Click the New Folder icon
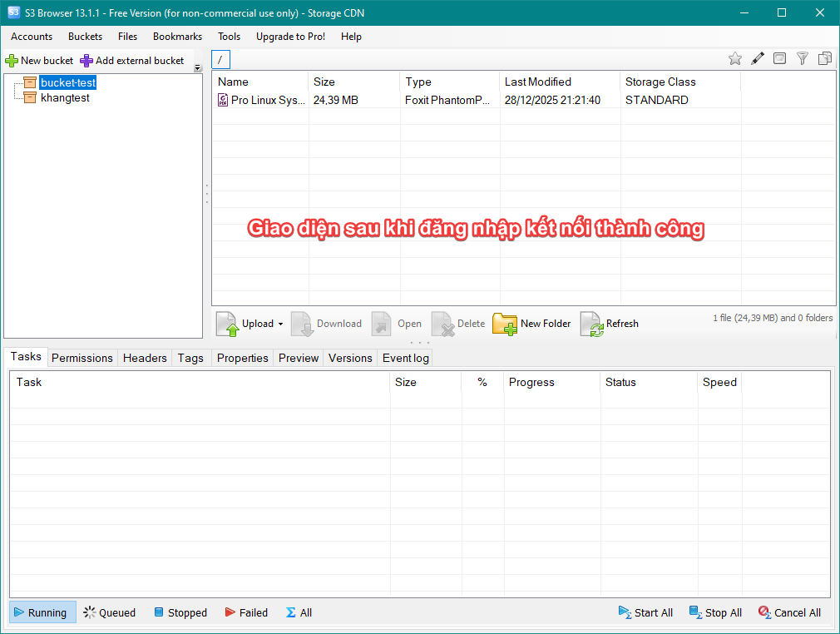Image resolution: width=840 pixels, height=634 pixels. coord(505,324)
